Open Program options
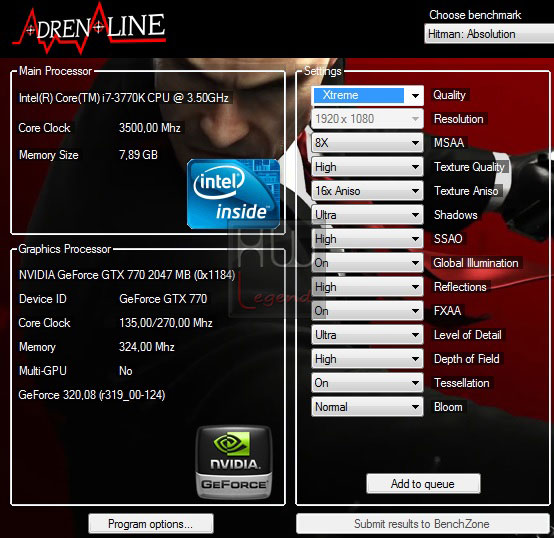The height and width of the screenshot is (538, 554). coord(151,524)
